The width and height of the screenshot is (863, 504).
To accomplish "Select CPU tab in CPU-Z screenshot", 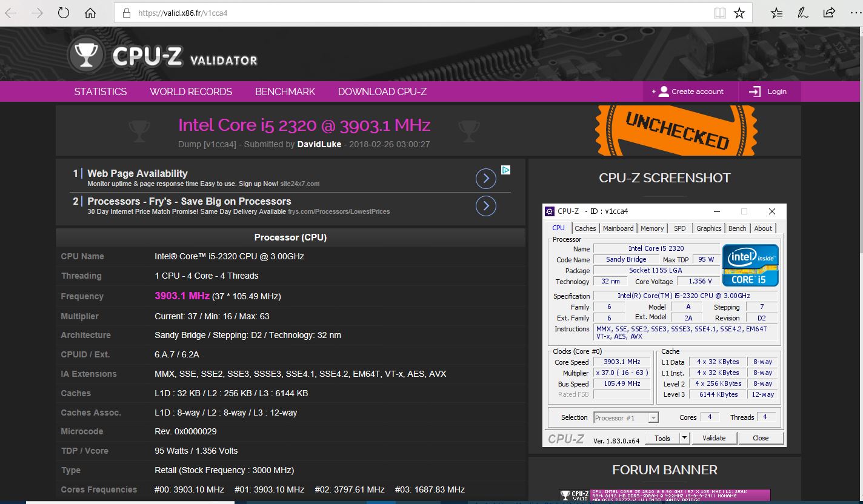I will 558,228.
